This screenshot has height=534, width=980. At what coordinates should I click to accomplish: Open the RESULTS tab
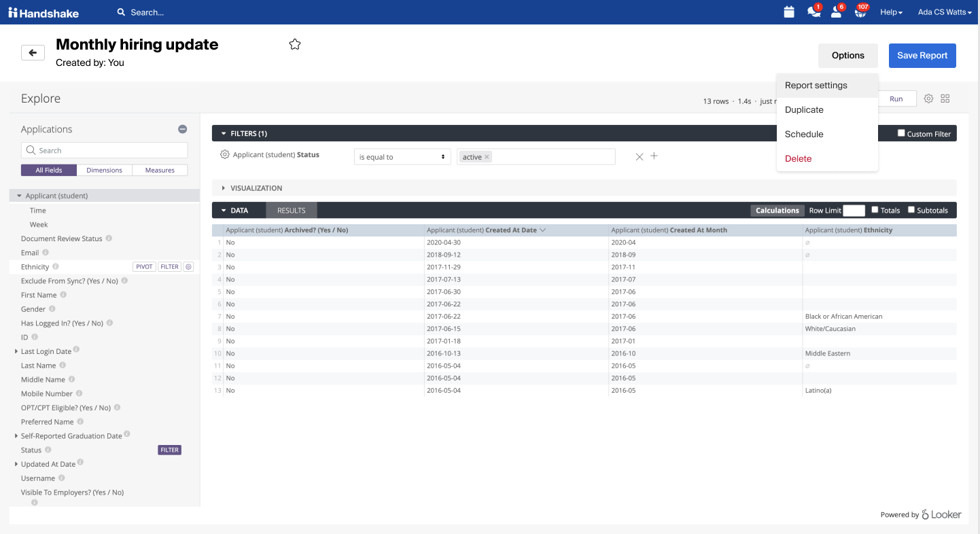[292, 211]
